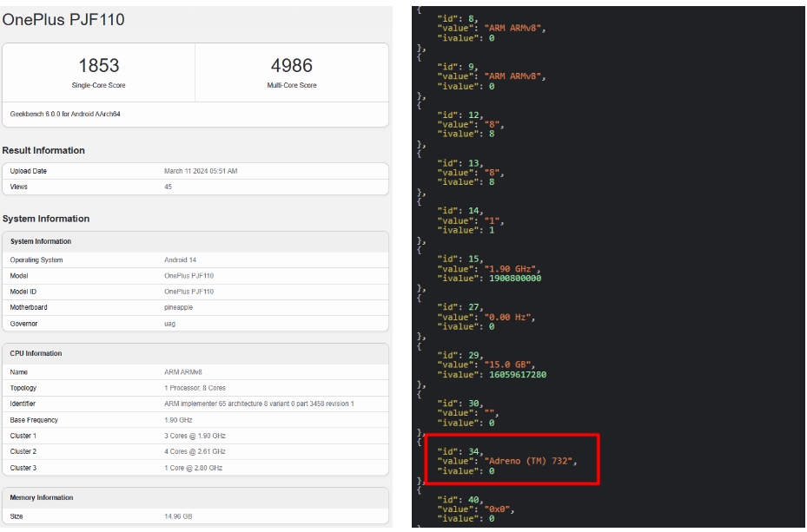Select the JSON ivalue 1900800000
This screenshot has width=807, height=532.
[x=515, y=279]
